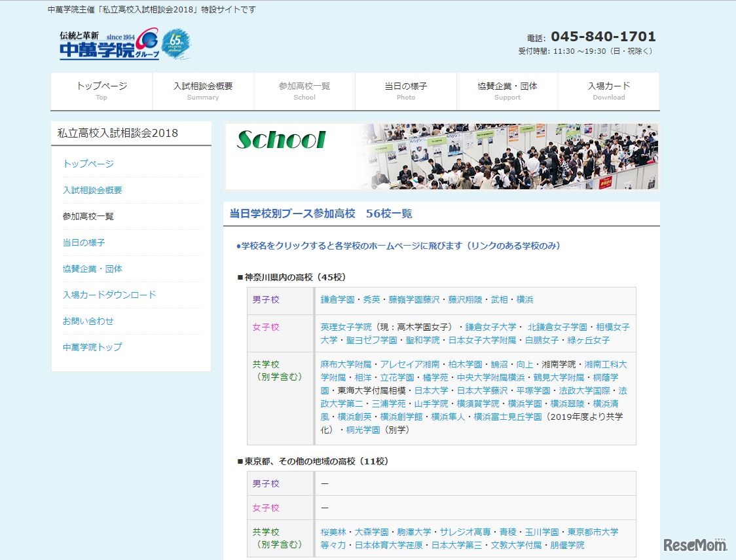Open サレジオ高専 school link
Image resolution: width=736 pixels, height=560 pixels.
(465, 532)
